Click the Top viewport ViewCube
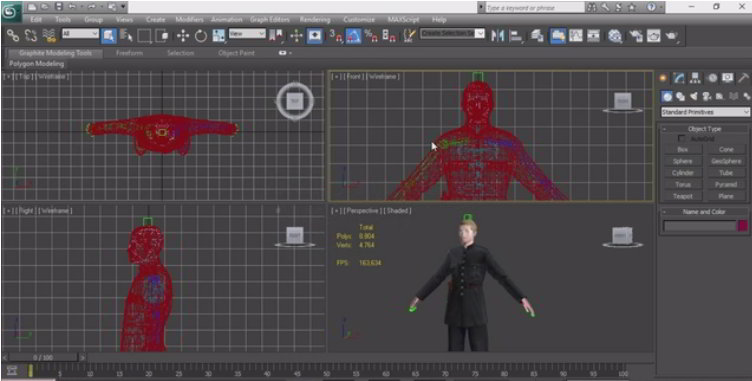 pyautogui.click(x=294, y=101)
